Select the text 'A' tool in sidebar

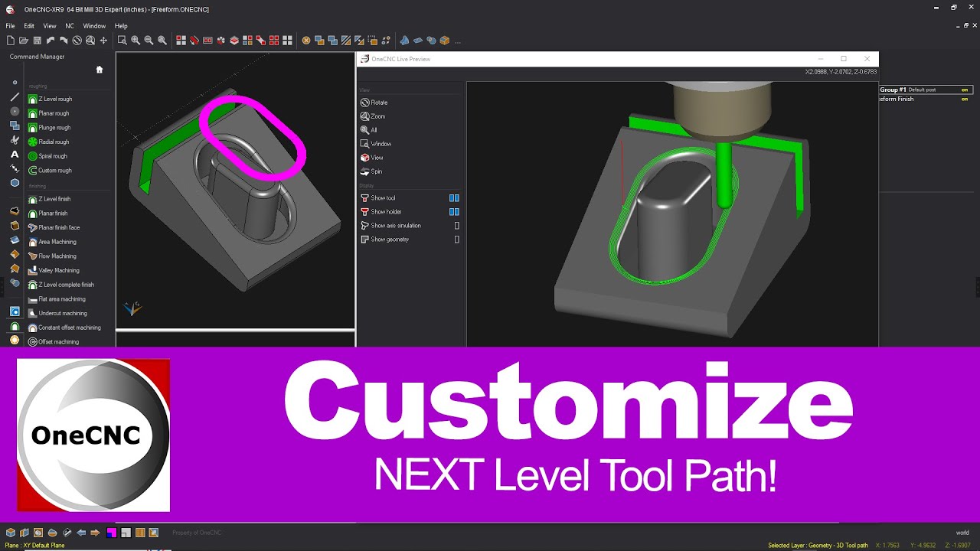15,155
